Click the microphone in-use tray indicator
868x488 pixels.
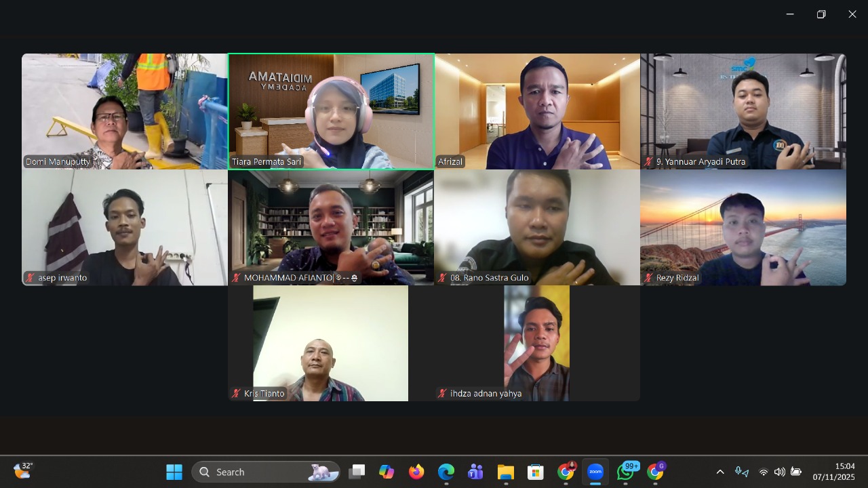pyautogui.click(x=741, y=472)
